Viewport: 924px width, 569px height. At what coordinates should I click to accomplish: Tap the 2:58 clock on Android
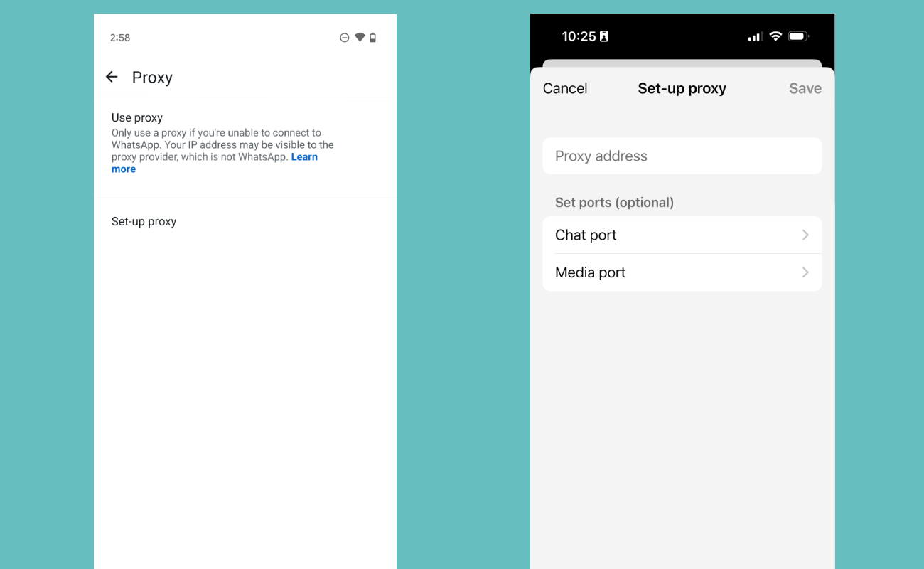click(x=120, y=38)
